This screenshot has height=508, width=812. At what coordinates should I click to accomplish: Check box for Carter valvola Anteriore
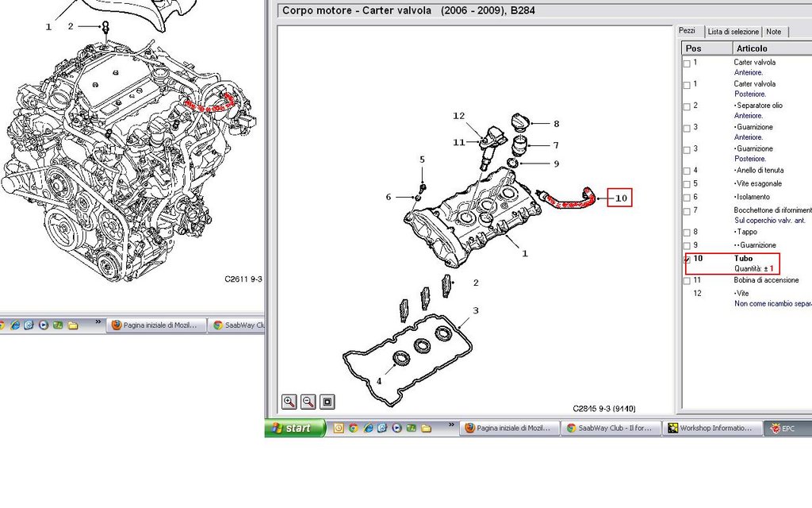click(x=687, y=63)
